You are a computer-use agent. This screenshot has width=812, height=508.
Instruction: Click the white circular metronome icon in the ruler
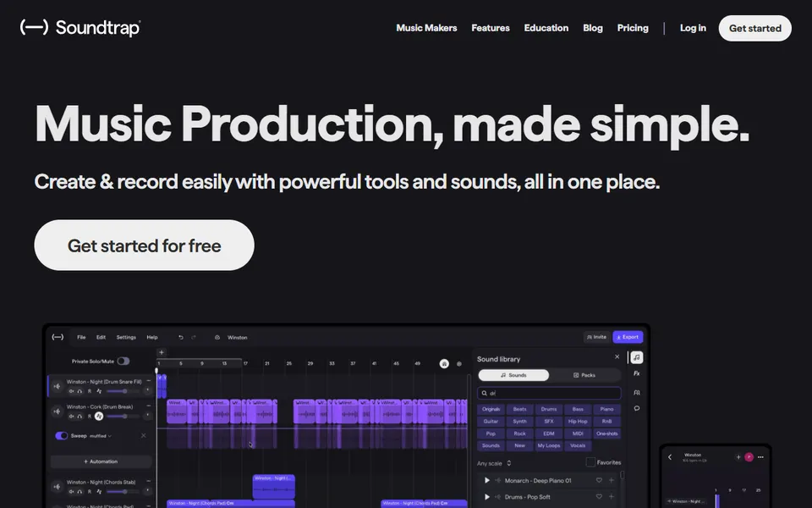tap(444, 363)
